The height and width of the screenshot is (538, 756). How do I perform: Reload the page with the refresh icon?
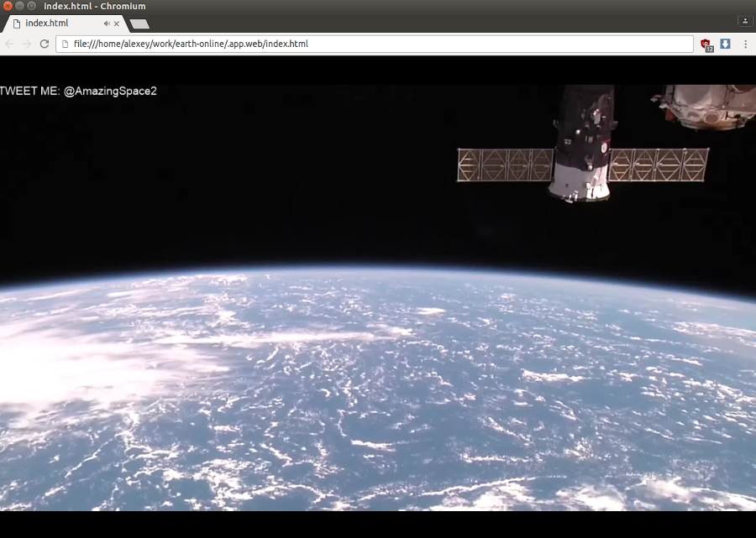45,44
